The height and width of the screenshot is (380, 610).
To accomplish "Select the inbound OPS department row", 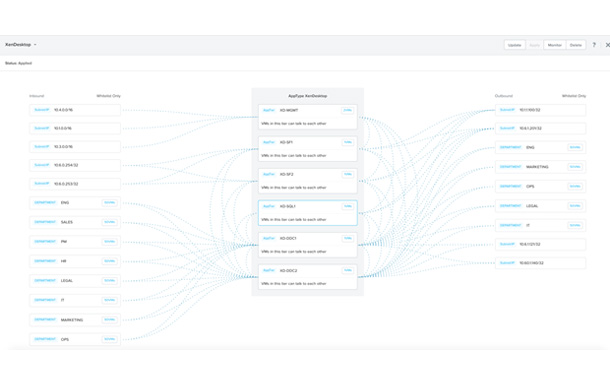I will pos(75,339).
